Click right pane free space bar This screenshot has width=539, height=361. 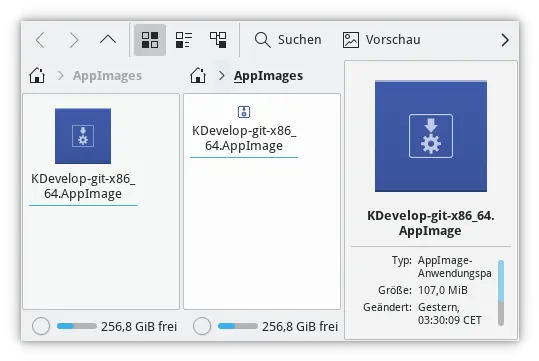[238, 326]
